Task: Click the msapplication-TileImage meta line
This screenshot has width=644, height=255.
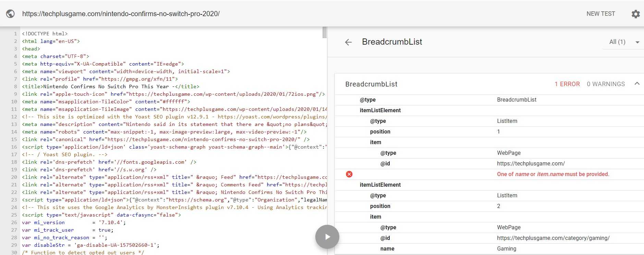Action: [174, 109]
